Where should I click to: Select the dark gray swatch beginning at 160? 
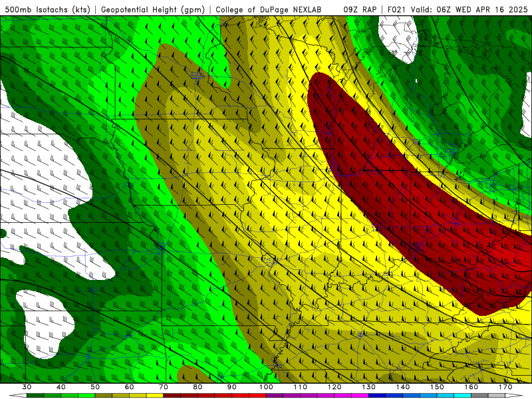point(479,395)
